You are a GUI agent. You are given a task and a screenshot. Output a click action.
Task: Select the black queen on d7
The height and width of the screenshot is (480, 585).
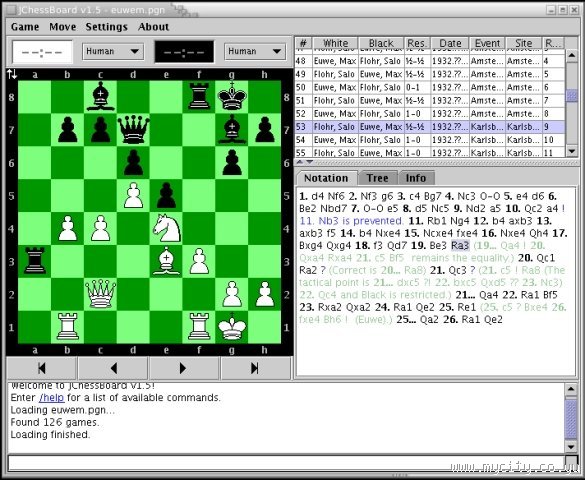134,130
